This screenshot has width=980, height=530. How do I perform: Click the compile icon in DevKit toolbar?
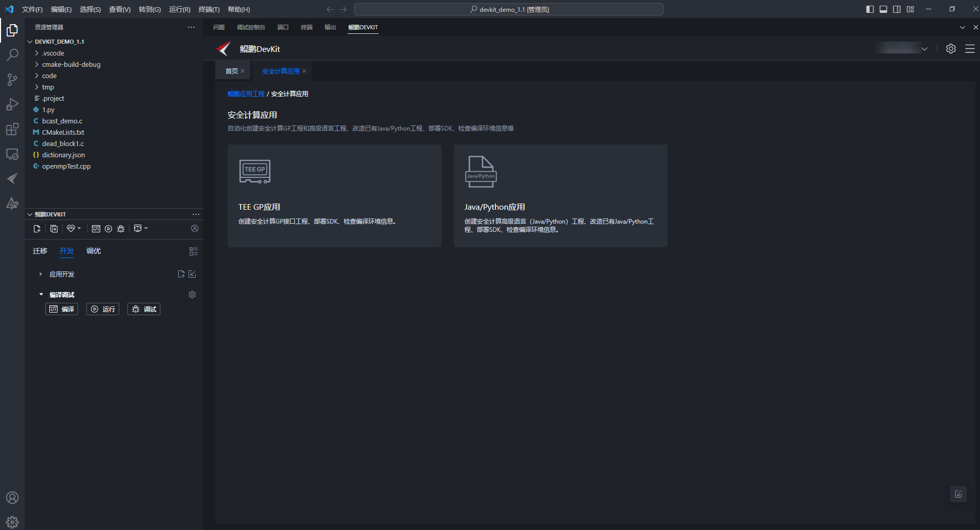[96, 229]
